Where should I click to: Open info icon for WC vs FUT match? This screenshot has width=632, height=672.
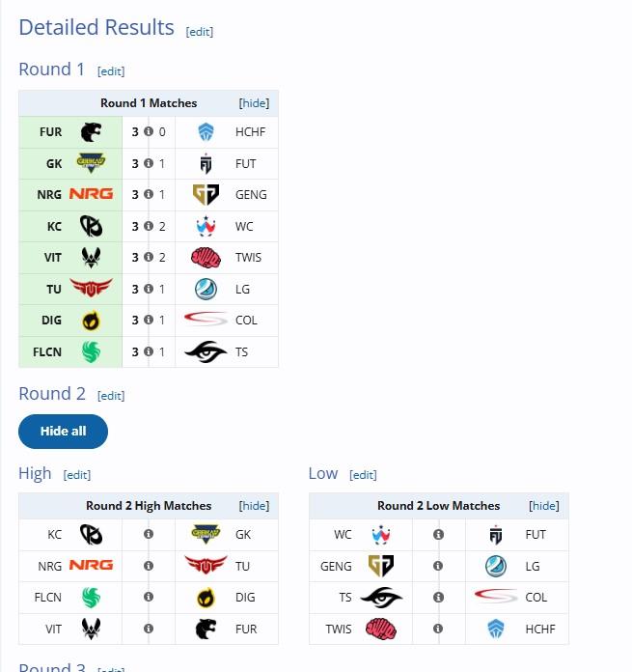coord(438,534)
